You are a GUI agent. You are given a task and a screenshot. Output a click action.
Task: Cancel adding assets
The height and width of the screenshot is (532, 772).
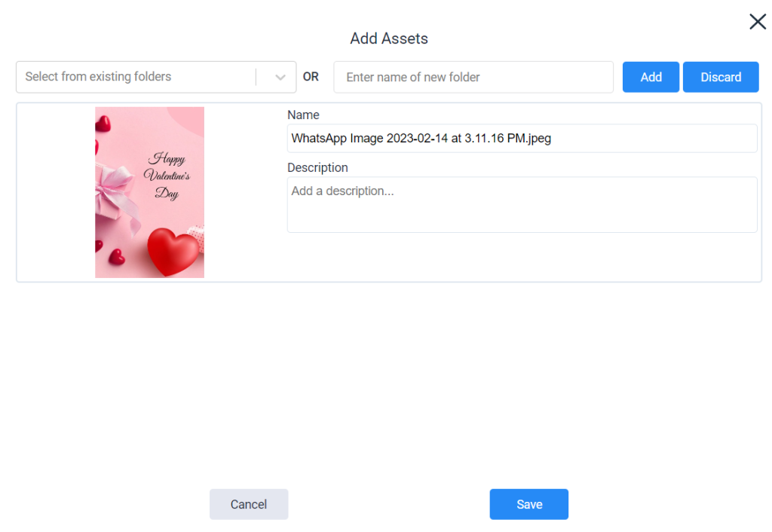coord(249,504)
